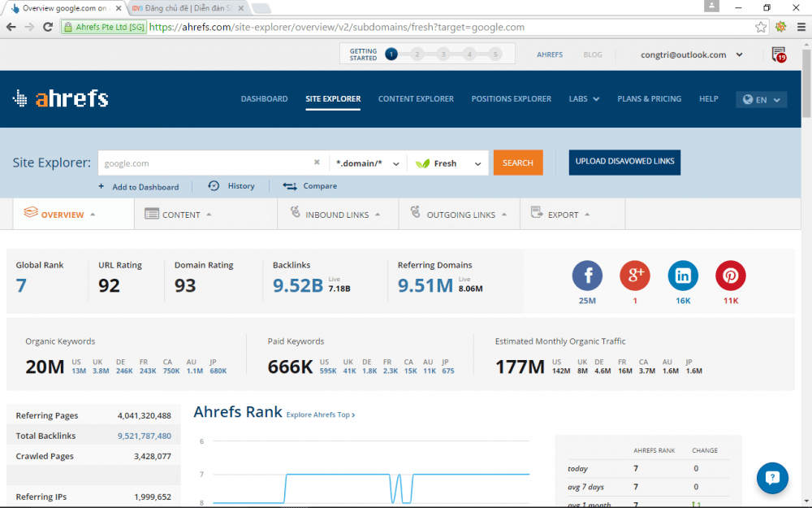Open the Help nav item
The width and height of the screenshot is (812, 508).
click(708, 98)
